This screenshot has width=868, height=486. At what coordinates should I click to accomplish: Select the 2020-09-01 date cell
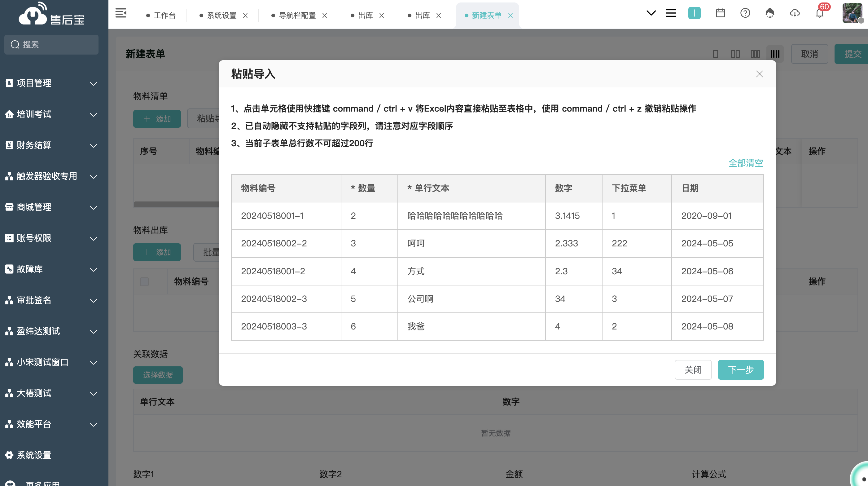coord(717,216)
